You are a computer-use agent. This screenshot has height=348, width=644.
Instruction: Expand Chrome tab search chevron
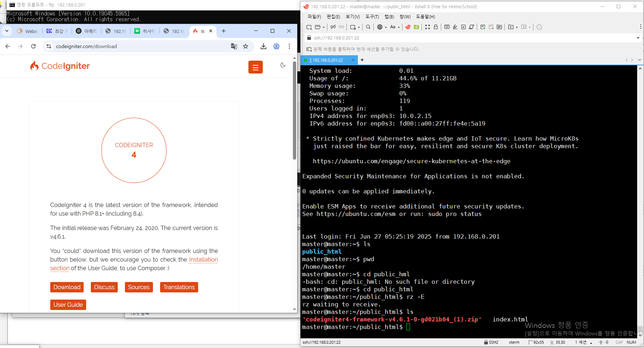pos(7,31)
